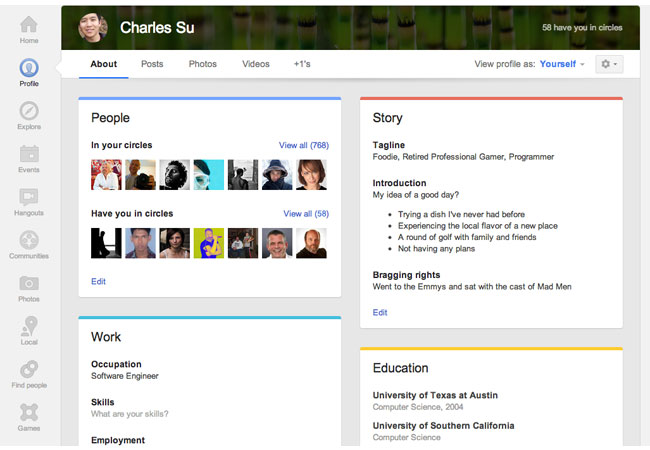
Task: Expand the 'View profile as: Yourself' dropdown
Action: click(x=562, y=64)
